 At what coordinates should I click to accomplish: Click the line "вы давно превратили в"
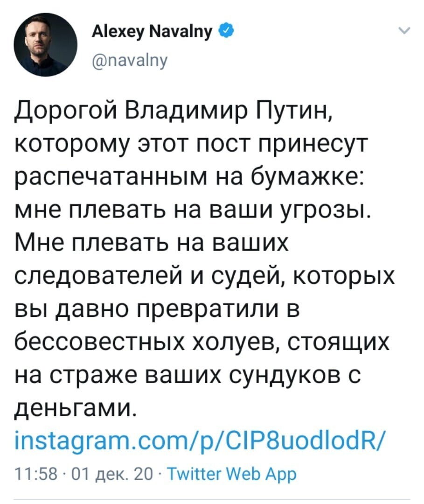click(157, 309)
